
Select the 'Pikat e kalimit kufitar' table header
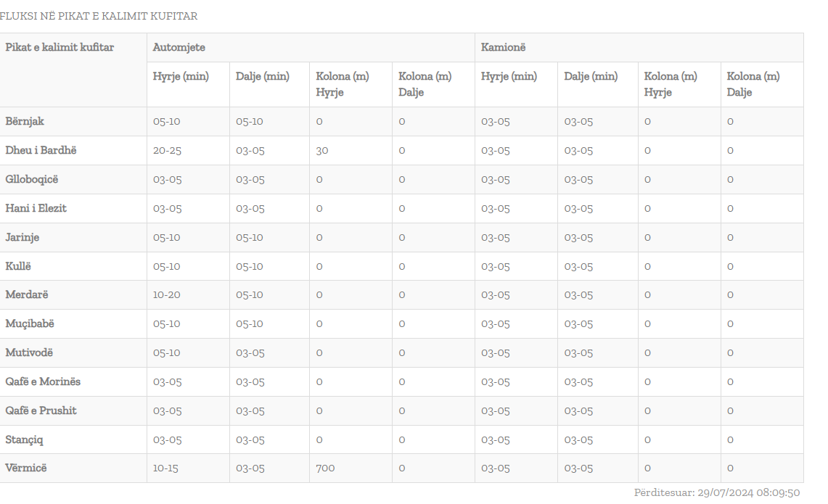60,47
